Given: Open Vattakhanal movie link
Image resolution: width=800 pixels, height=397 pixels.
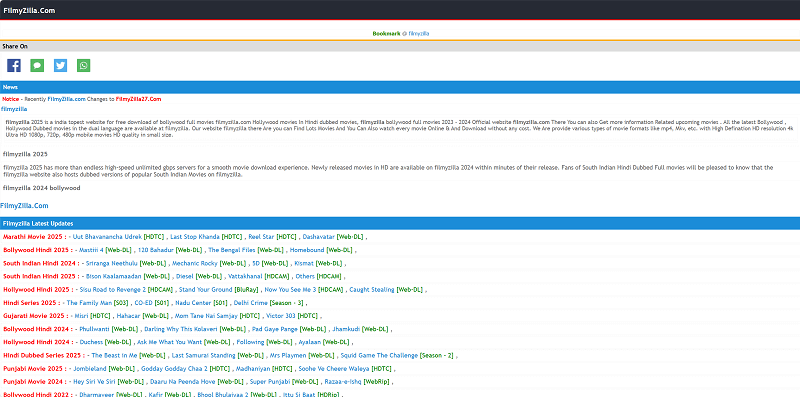Looking at the screenshot, I should [245, 277].
